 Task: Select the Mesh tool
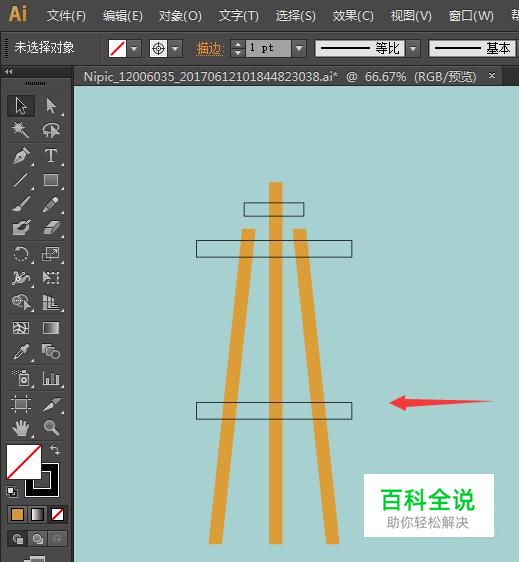click(x=21, y=328)
